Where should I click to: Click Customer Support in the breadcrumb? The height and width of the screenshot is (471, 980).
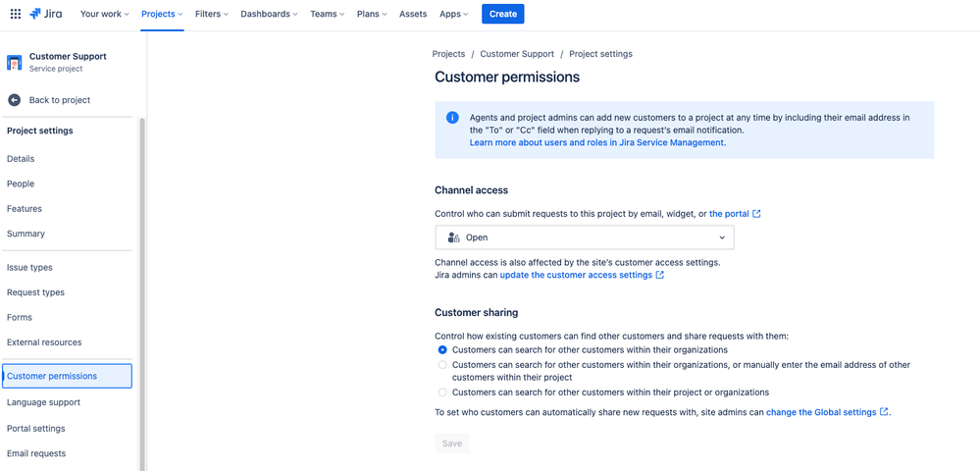pyautogui.click(x=517, y=54)
